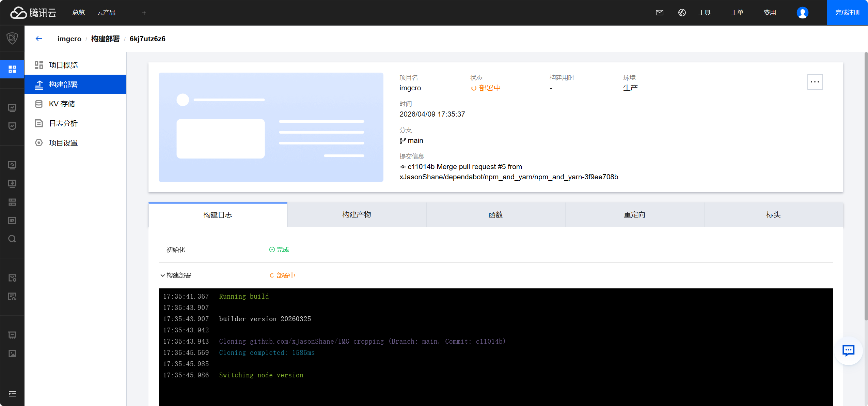Image resolution: width=868 pixels, height=406 pixels.
Task: Open the user avatar account menu
Action: (802, 13)
